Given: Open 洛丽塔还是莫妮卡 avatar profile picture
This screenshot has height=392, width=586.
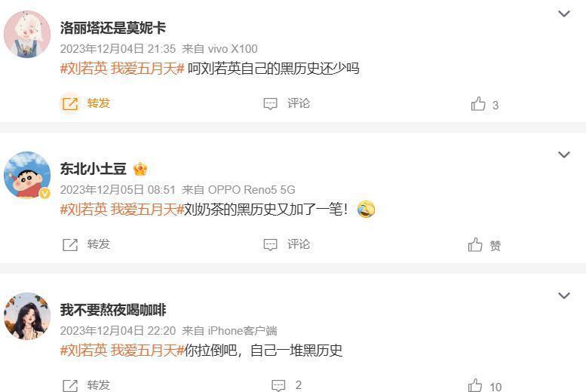Looking at the screenshot, I should point(27,34).
